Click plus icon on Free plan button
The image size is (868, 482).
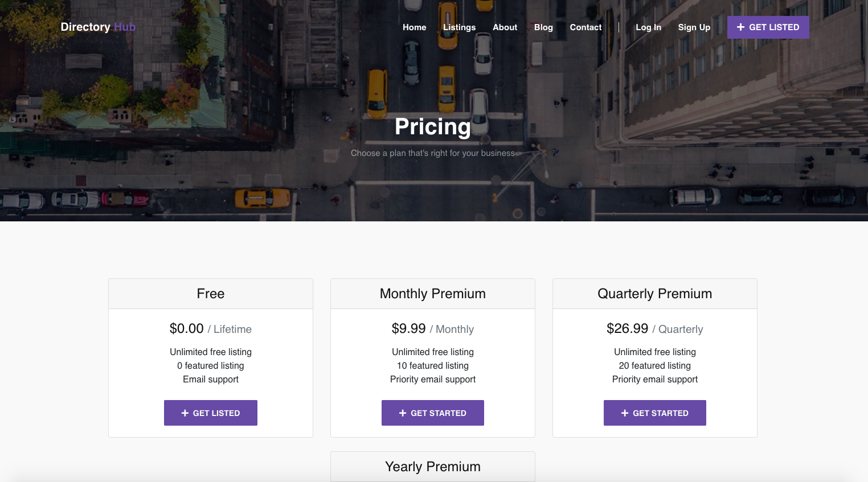click(185, 413)
